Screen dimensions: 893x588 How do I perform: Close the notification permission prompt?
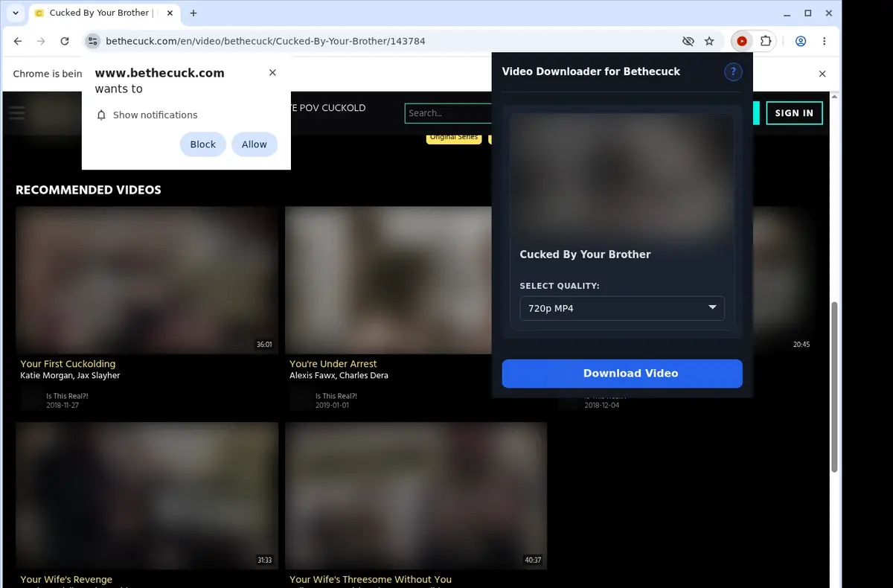coord(272,72)
